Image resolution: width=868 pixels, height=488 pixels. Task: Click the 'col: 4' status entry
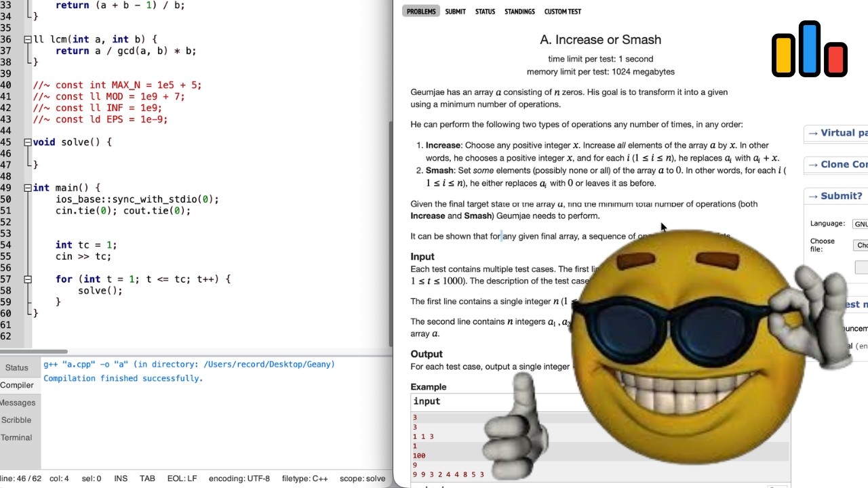[59, 479]
